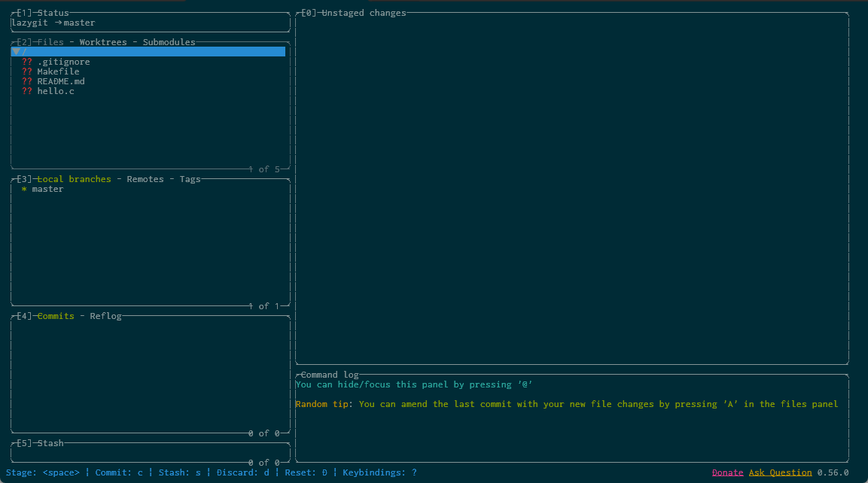Select the master branch in Local branches
The image size is (868, 483).
47,189
